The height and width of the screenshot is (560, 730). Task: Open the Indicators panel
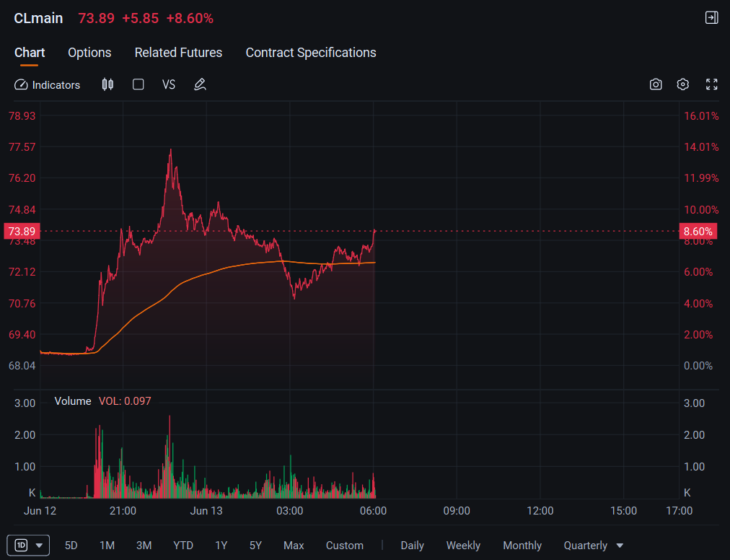[47, 84]
